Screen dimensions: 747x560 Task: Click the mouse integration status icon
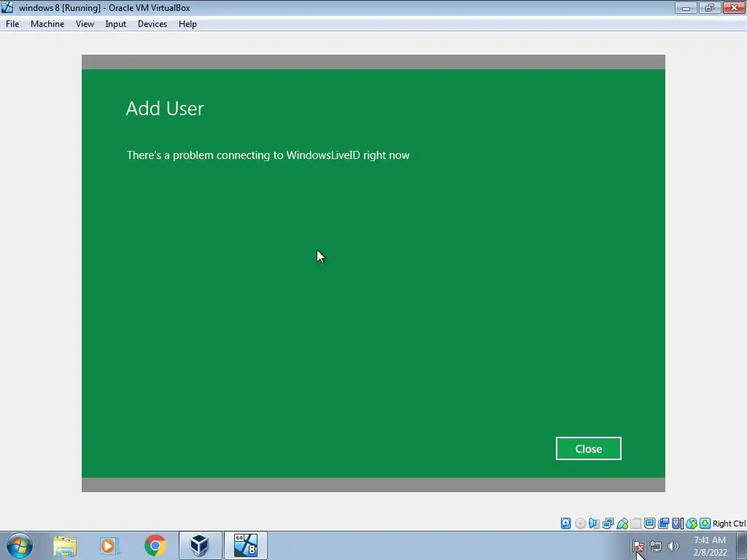(x=692, y=524)
